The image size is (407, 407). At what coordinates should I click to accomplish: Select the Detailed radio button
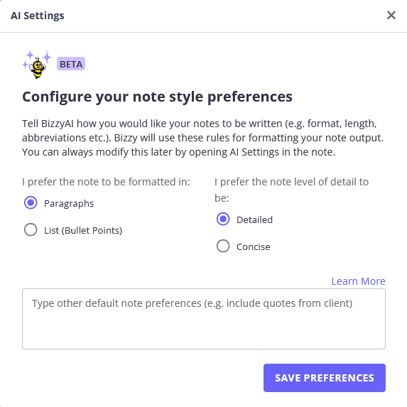coord(223,219)
